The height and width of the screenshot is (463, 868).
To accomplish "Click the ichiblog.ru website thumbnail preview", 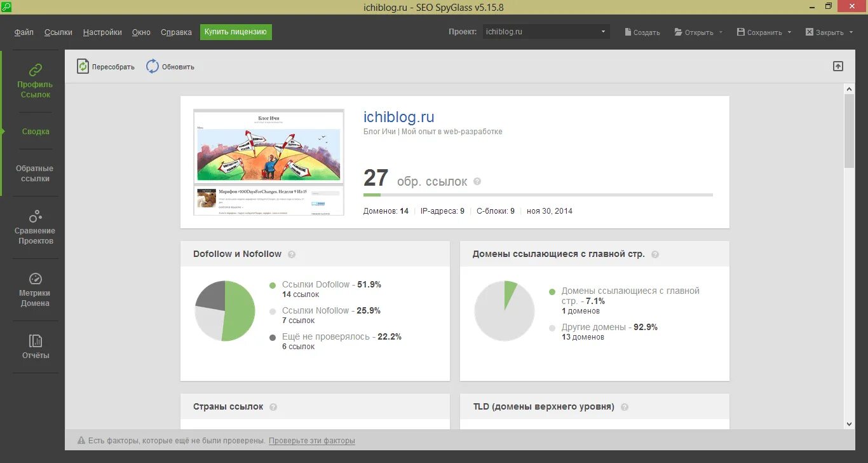I will click(x=269, y=162).
